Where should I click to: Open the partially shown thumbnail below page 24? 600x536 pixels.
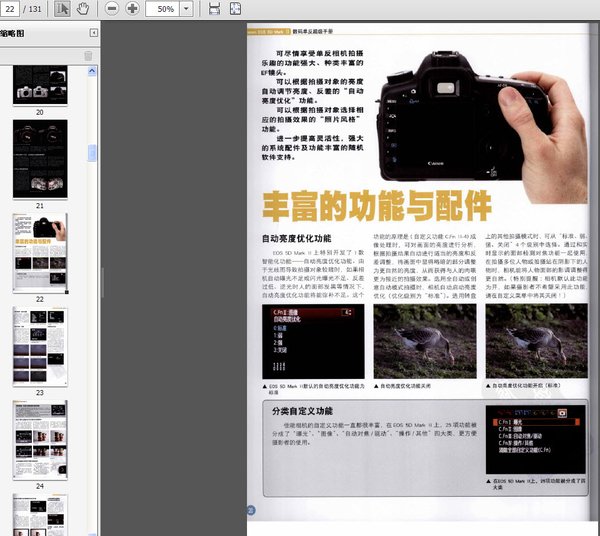tap(40, 515)
